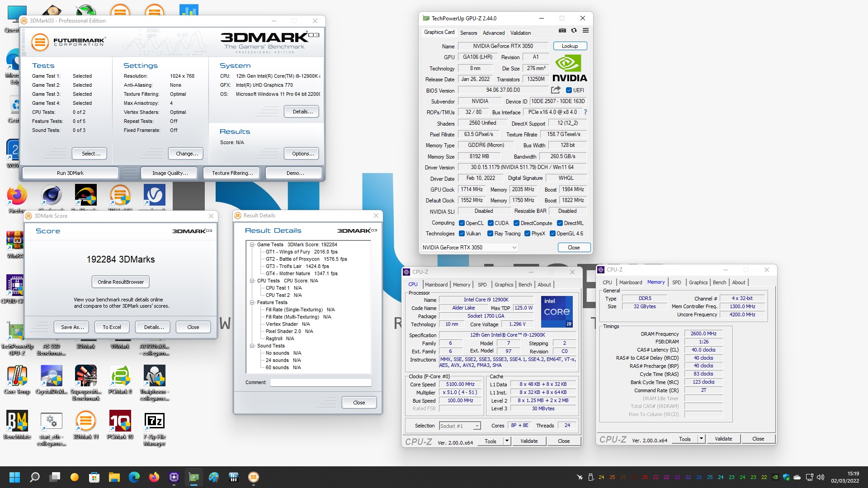
Task: Toggle the DirectCompute checkbox
Action: [516, 223]
